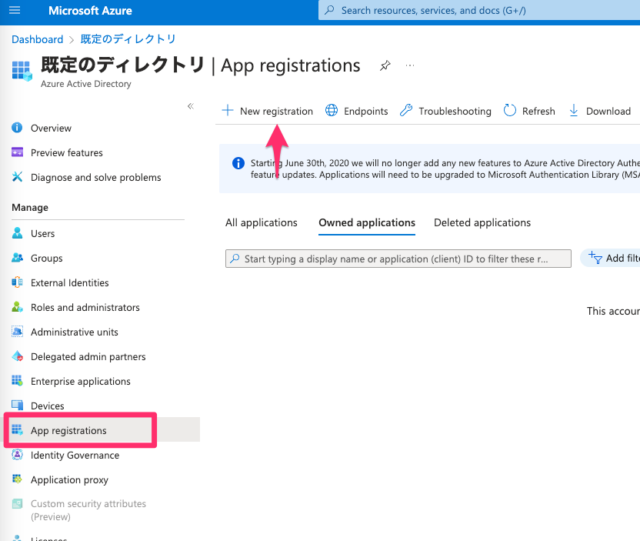Viewport: 640px width, 541px height.
Task: Switch to the Owned applications tab
Action: [x=367, y=223]
